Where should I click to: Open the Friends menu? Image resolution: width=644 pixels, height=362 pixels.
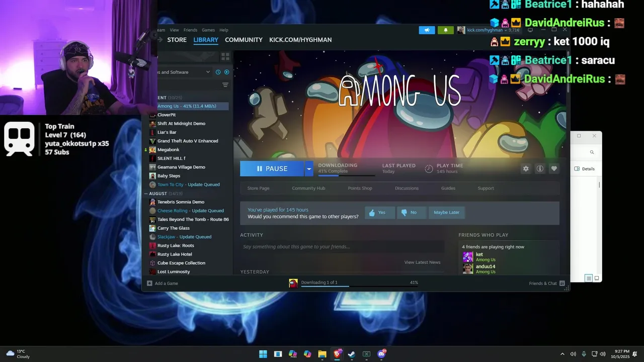(190, 30)
